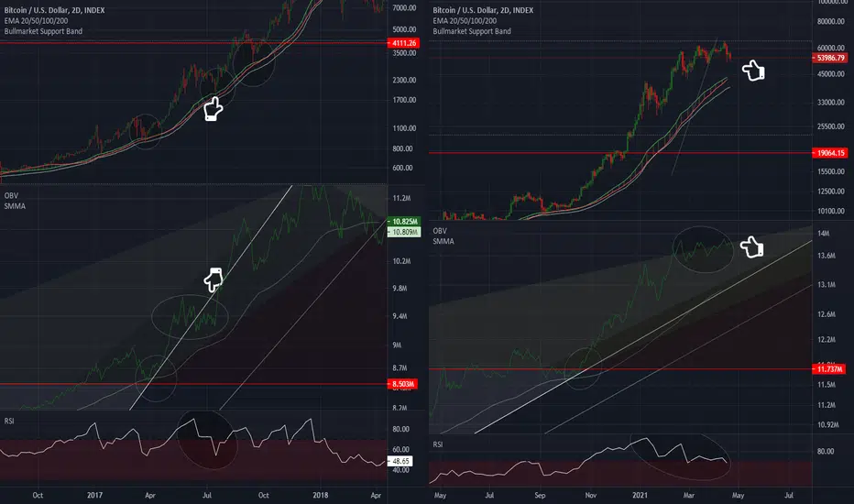This screenshot has height=504, width=854.
Task: Click the 5000.00 price axis label
Action: (x=404, y=29)
